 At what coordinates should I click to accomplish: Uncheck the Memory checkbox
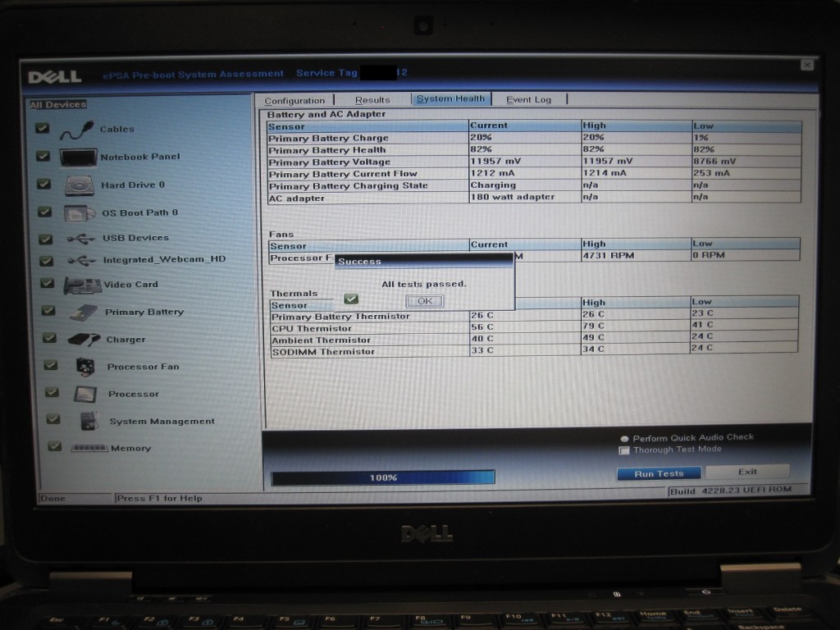click(x=55, y=445)
